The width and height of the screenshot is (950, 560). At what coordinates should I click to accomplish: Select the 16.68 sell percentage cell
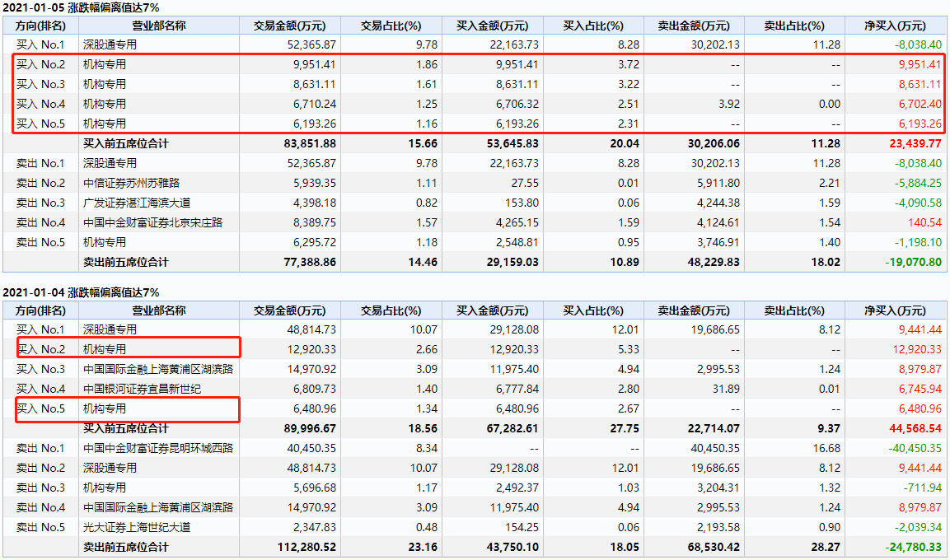tap(827, 448)
